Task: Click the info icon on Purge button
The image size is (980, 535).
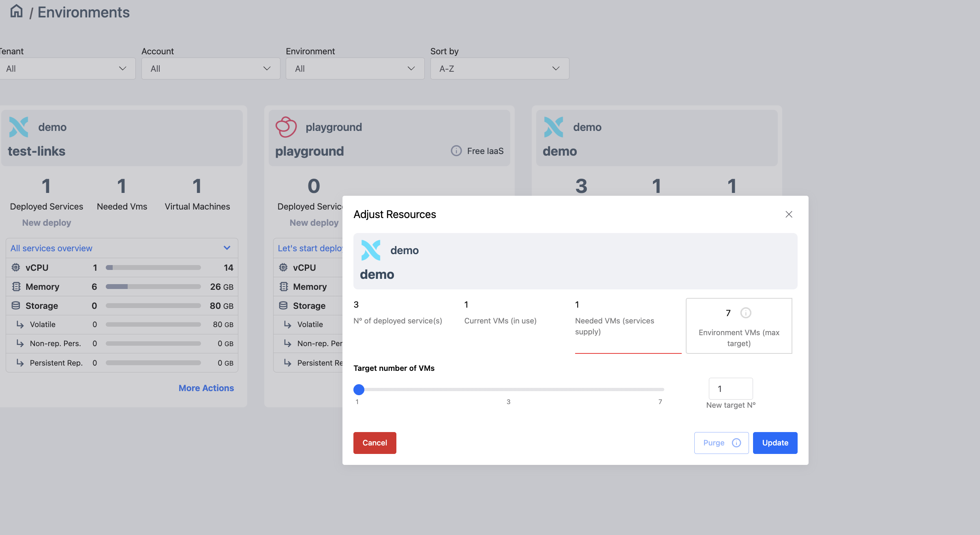Action: point(736,443)
